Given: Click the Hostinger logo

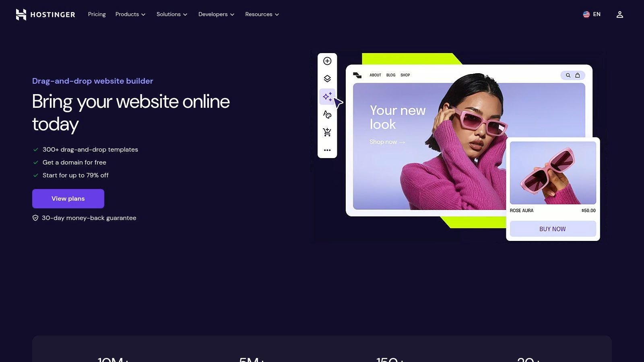Looking at the screenshot, I should click(45, 14).
